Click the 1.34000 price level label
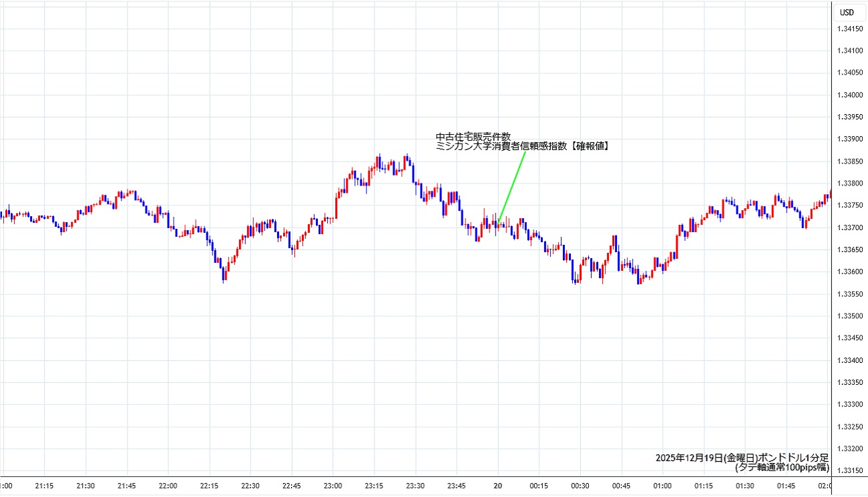868x497 pixels. 851,95
